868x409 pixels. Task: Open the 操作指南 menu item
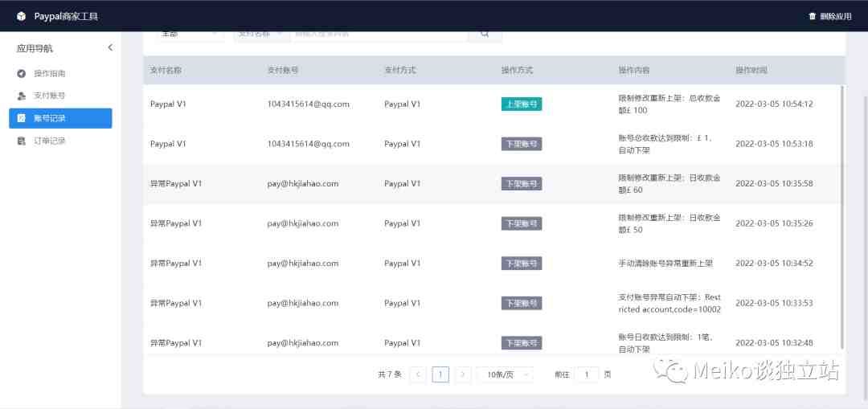60,73
